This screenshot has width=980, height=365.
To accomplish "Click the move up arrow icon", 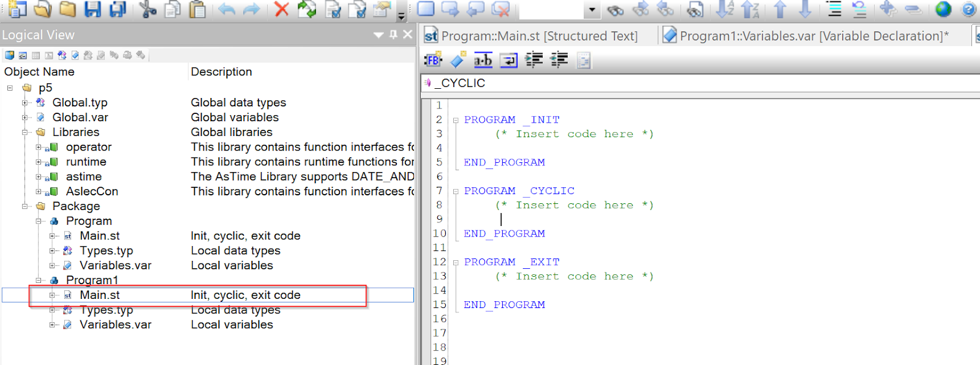I will coord(780,9).
